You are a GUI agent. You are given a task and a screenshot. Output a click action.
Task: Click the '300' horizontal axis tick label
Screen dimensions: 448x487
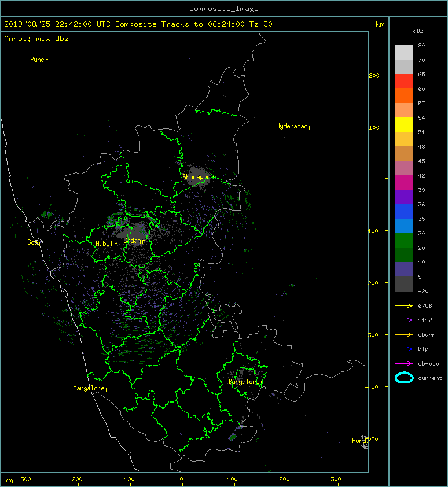(336, 479)
